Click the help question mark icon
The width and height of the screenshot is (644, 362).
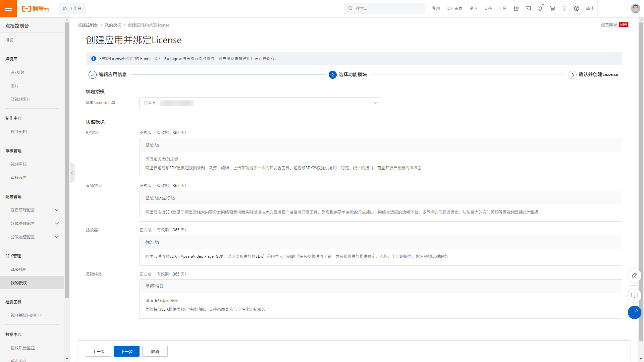(577, 8)
